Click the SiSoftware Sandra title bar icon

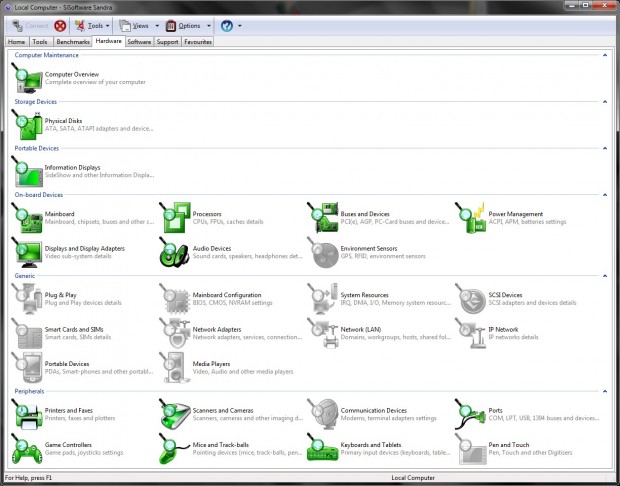click(x=8, y=8)
